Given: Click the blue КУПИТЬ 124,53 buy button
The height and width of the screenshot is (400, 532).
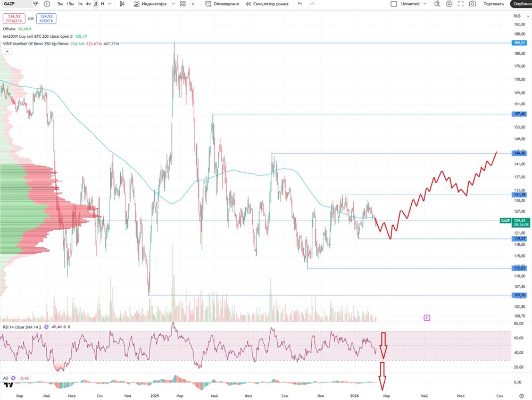Looking at the screenshot, I should click(46, 18).
